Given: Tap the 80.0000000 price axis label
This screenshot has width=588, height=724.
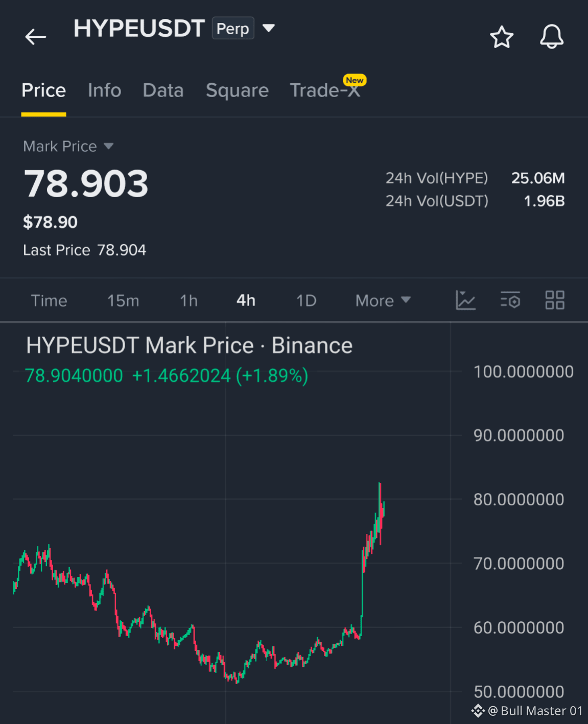Looking at the screenshot, I should pyautogui.click(x=519, y=499).
